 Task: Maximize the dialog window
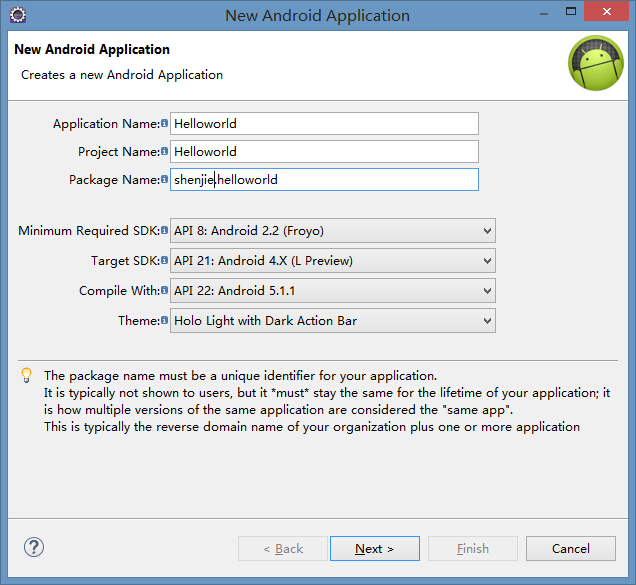tap(571, 11)
